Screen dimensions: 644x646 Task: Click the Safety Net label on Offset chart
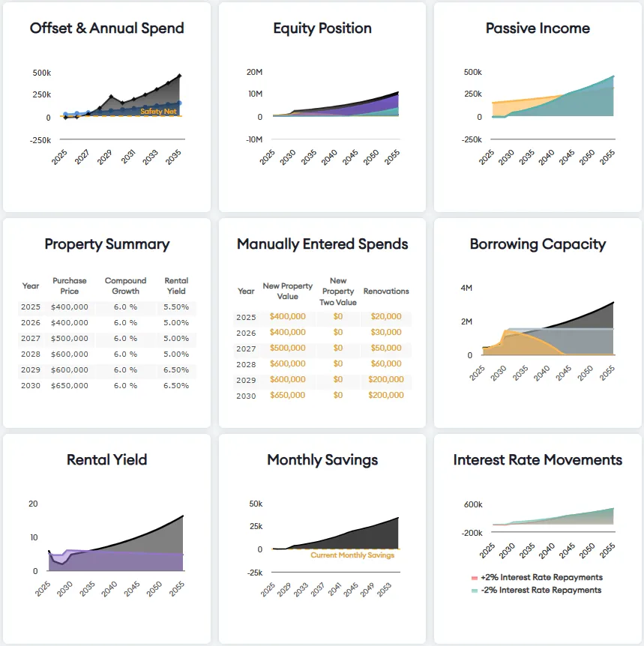(x=158, y=111)
